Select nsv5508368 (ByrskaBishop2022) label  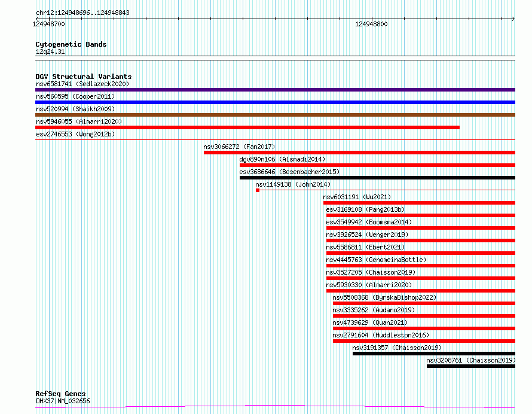384,297
